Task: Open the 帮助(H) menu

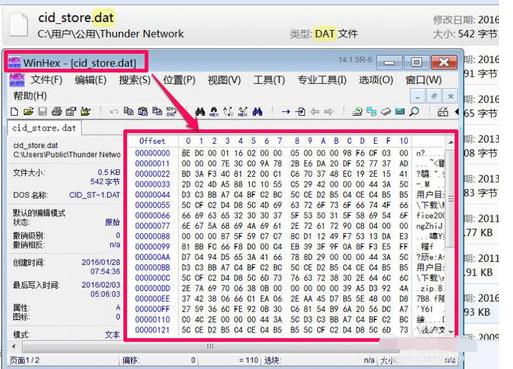Action: pyautogui.click(x=30, y=96)
